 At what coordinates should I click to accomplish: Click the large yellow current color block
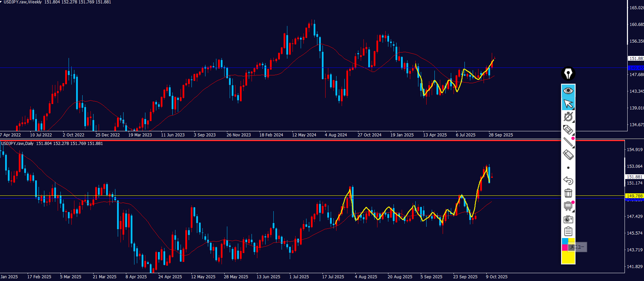568,257
